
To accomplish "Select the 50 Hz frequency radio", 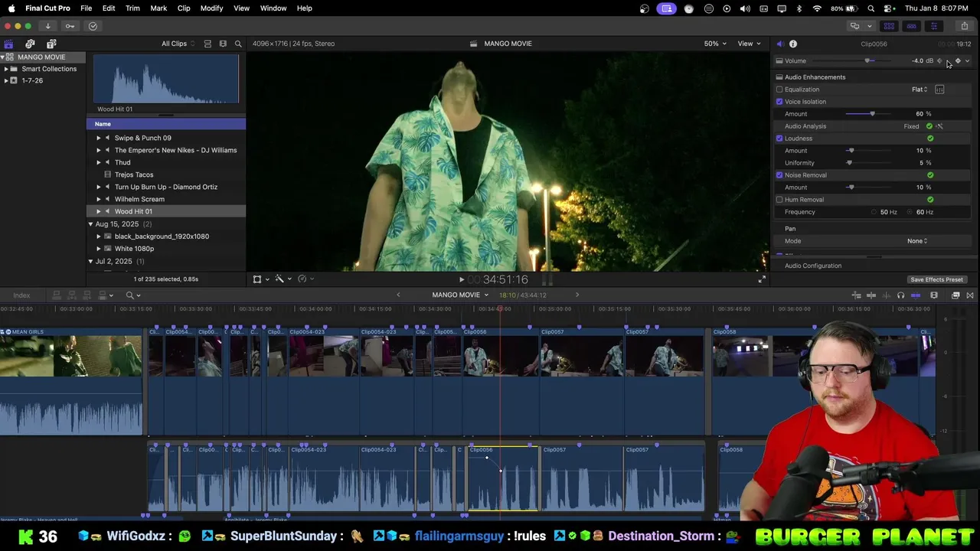I will point(874,212).
